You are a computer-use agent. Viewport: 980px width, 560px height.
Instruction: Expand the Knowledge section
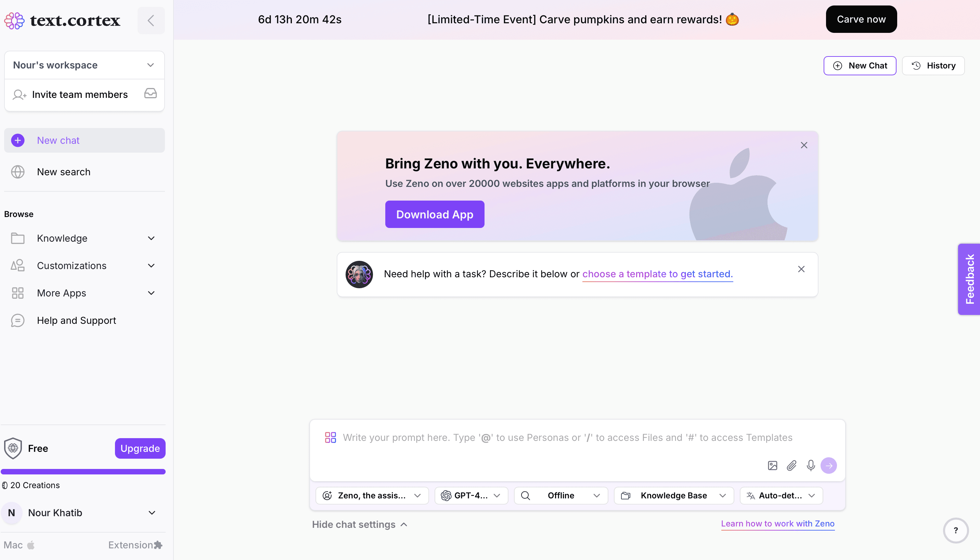[151, 238]
